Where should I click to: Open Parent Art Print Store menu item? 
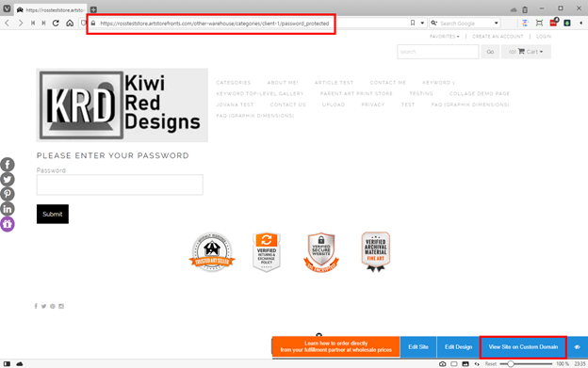[x=356, y=93]
